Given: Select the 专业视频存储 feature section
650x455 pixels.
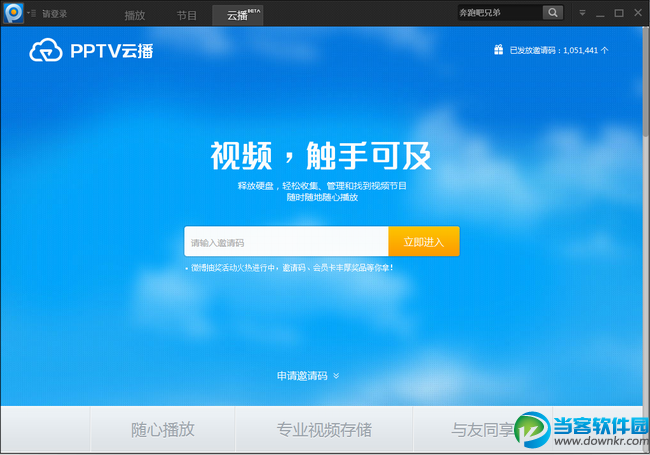Looking at the screenshot, I should [324, 429].
